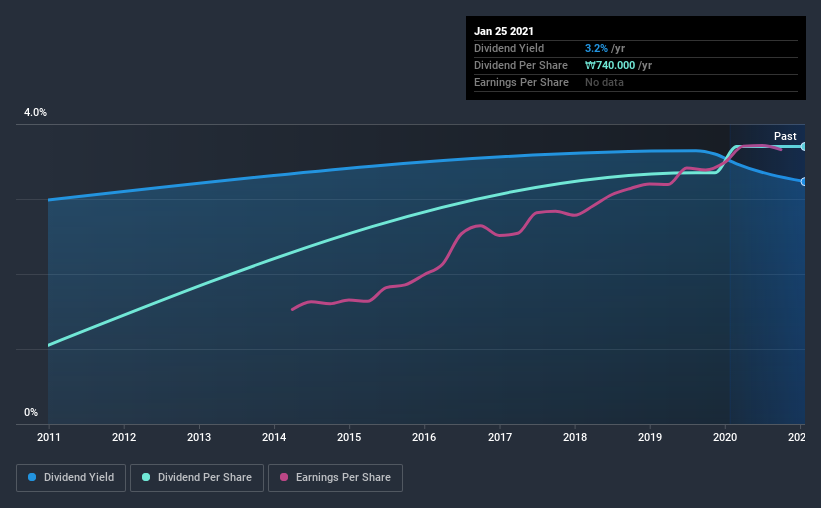
Task: Click the blue Dividend Yield legend dot
Action: click(x=32, y=477)
